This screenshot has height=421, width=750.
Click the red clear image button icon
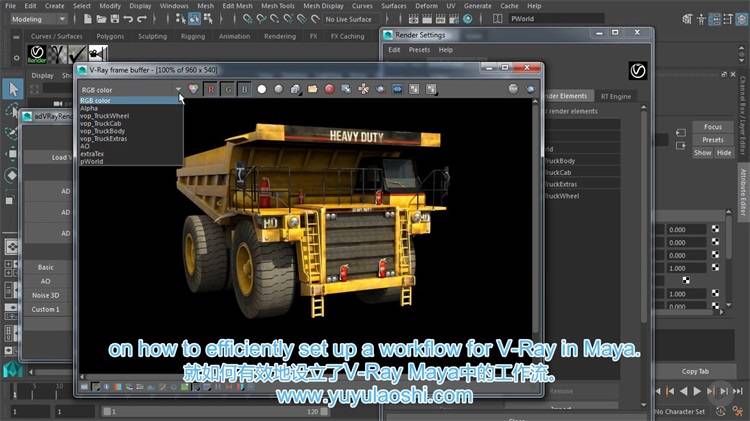click(329, 89)
